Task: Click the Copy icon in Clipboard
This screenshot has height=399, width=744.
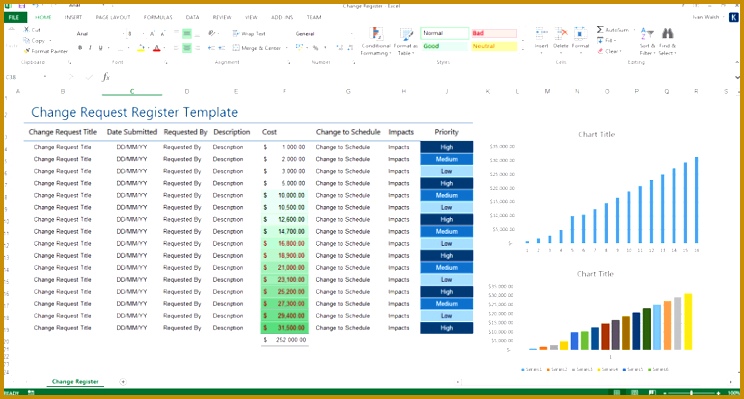Action: click(27, 41)
